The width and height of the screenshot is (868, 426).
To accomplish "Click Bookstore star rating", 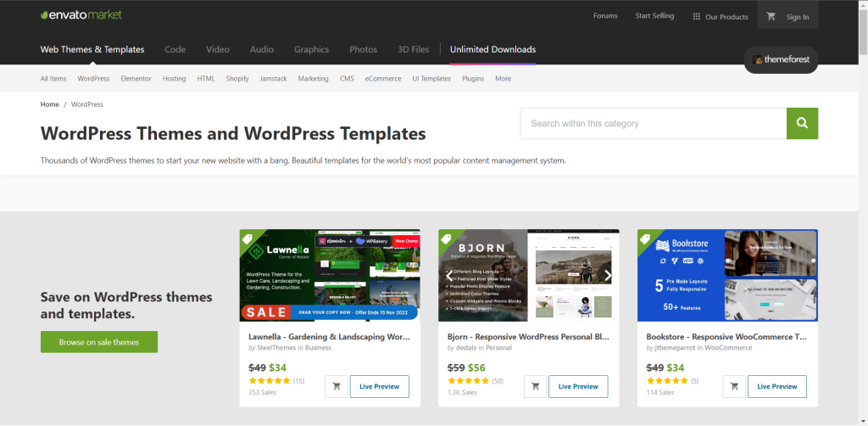I will pyautogui.click(x=667, y=380).
